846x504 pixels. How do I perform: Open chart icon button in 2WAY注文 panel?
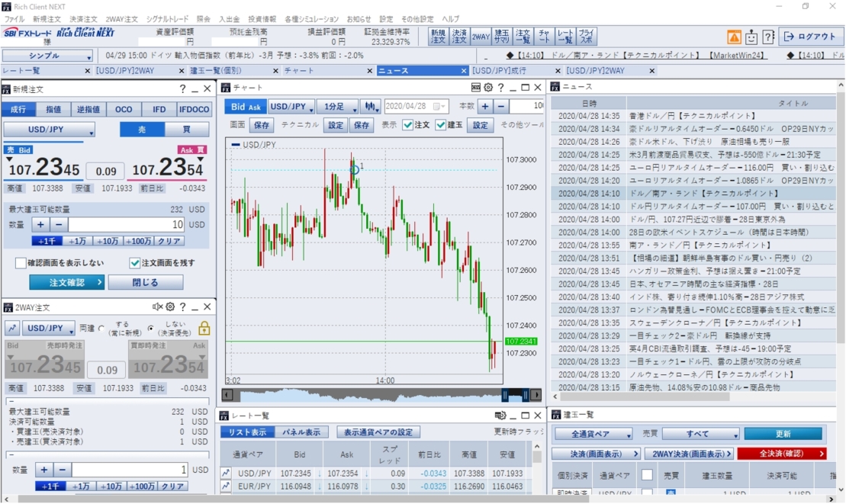coord(12,328)
